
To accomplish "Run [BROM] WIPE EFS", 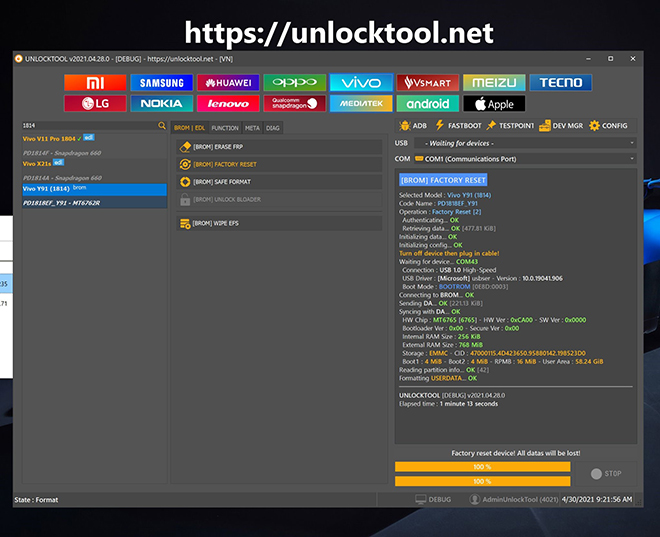I will (x=279, y=223).
